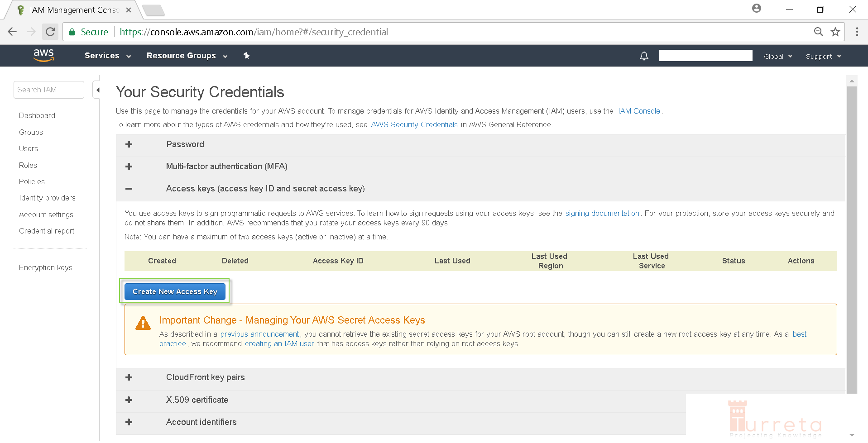This screenshot has width=868, height=443.
Task: Click the account name box in the navigation bar
Action: tap(705, 55)
